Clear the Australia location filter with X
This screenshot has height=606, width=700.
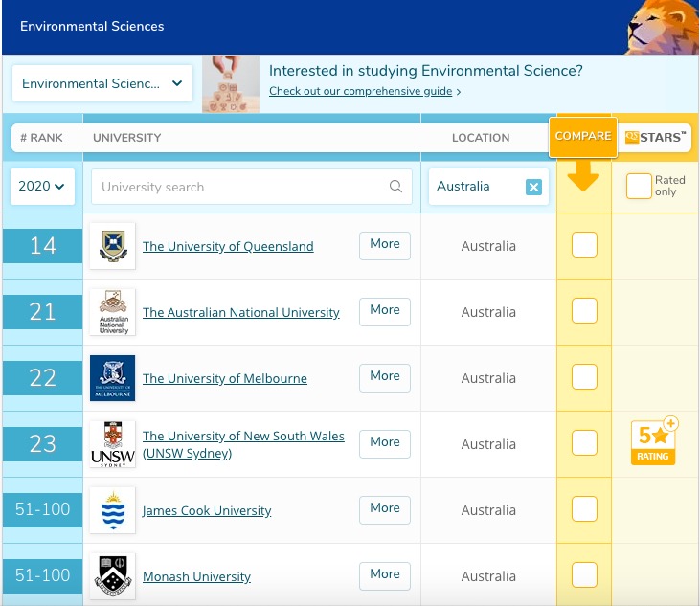point(533,187)
